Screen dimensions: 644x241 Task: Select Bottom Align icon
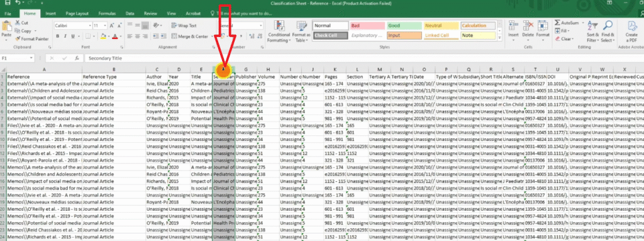[x=145, y=26]
